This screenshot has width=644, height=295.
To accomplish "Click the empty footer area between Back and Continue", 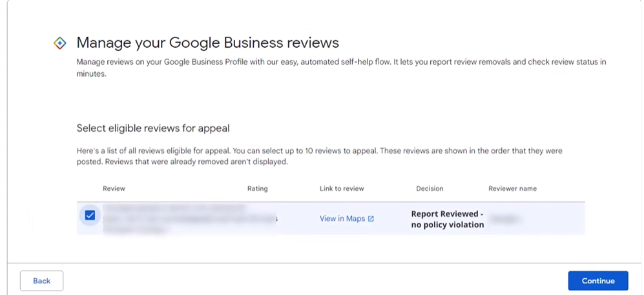I will pos(315,281).
